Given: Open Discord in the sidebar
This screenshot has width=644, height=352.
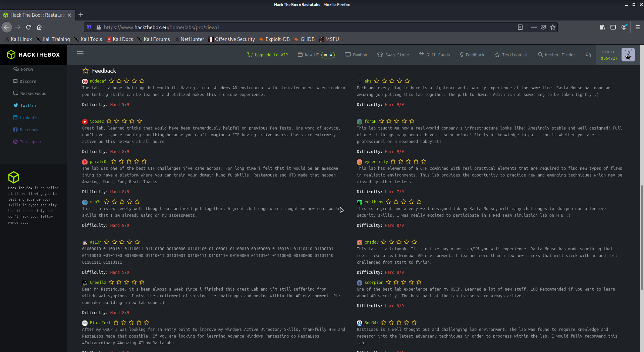Looking at the screenshot, I should point(25,82).
